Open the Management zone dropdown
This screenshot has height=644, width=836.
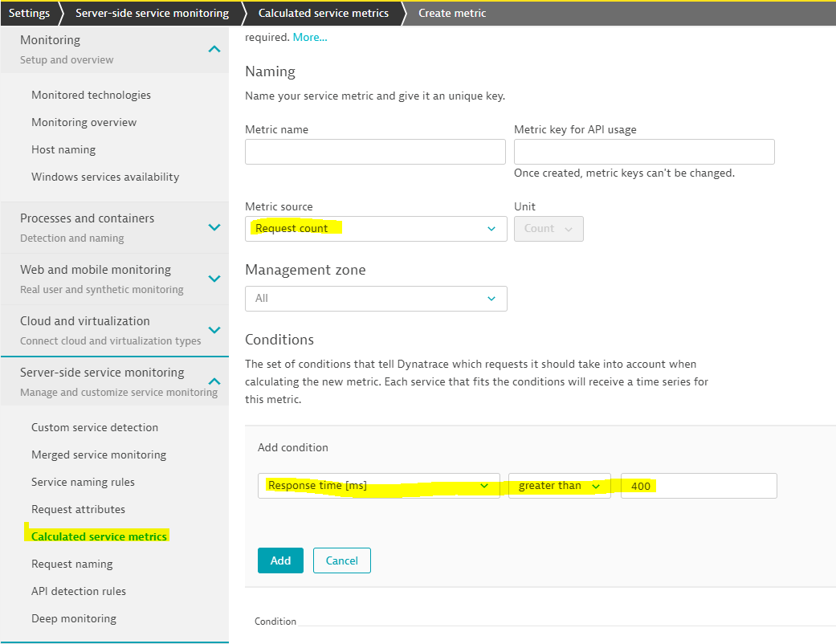click(x=376, y=299)
